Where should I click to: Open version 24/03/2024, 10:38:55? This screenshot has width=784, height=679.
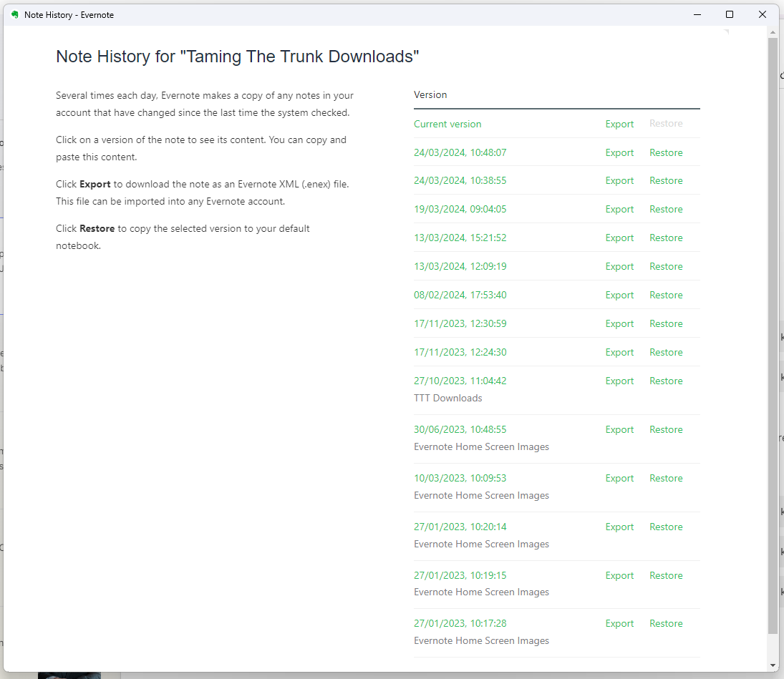pyautogui.click(x=460, y=180)
